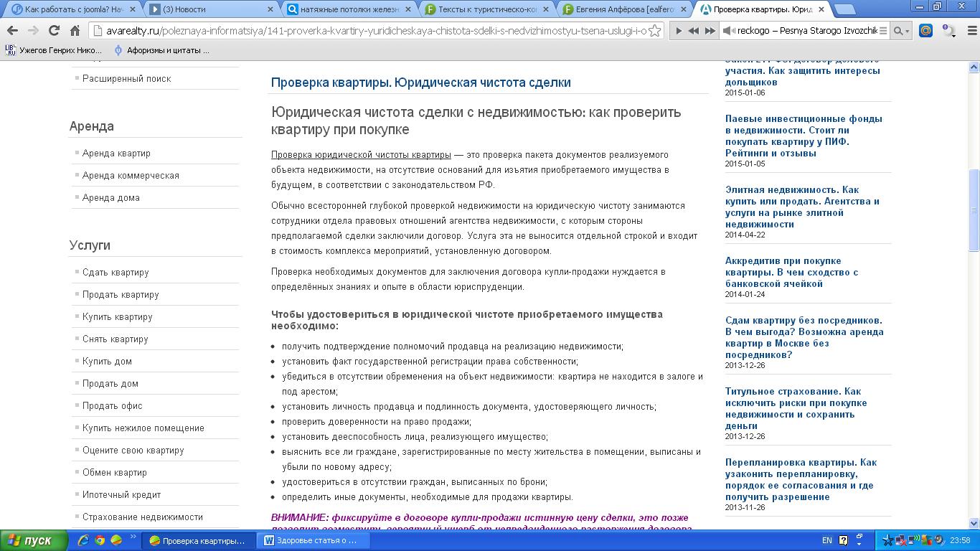Go to 'Снять квартиру' service

[116, 339]
